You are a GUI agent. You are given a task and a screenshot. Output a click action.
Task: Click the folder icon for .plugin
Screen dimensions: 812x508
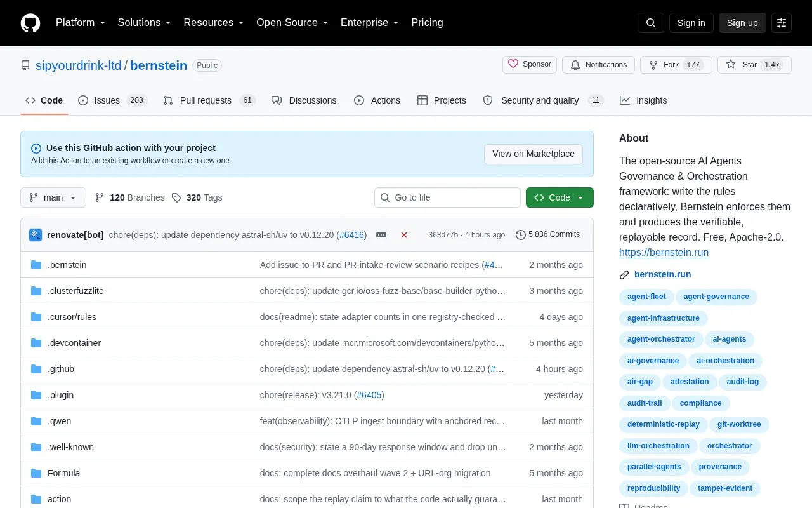36,395
